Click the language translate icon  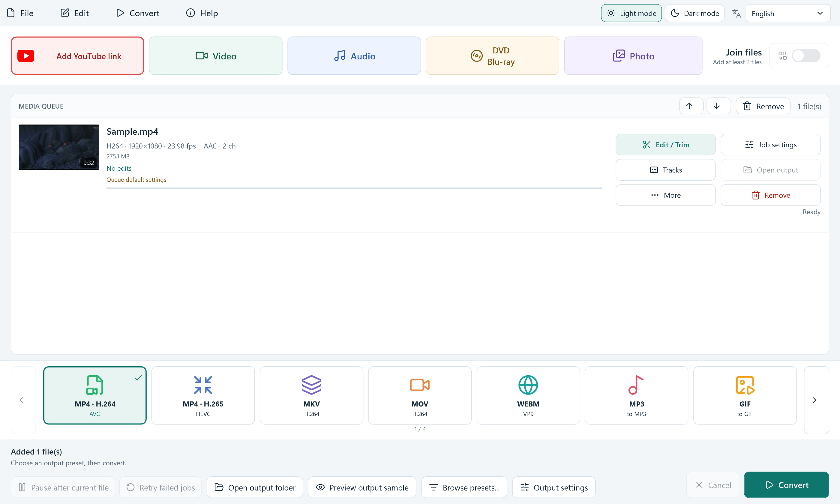point(736,13)
